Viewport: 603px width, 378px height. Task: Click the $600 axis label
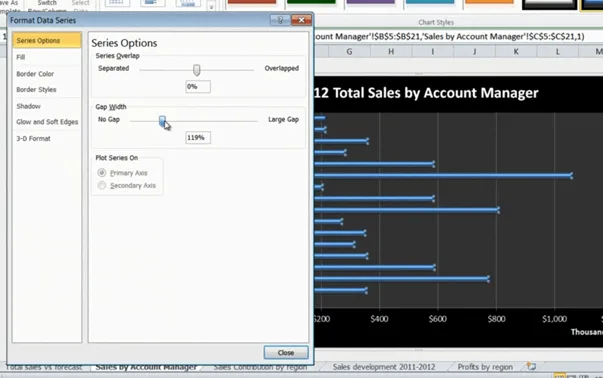438,319
